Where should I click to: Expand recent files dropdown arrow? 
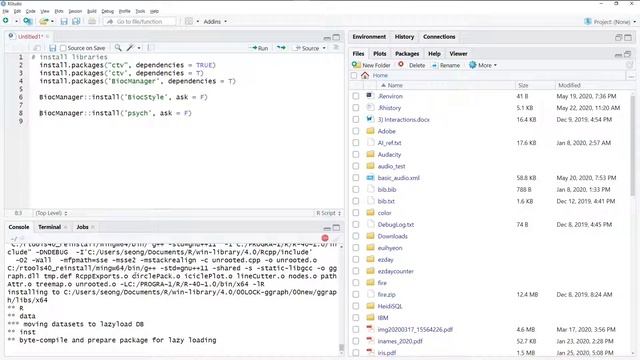click(x=52, y=21)
